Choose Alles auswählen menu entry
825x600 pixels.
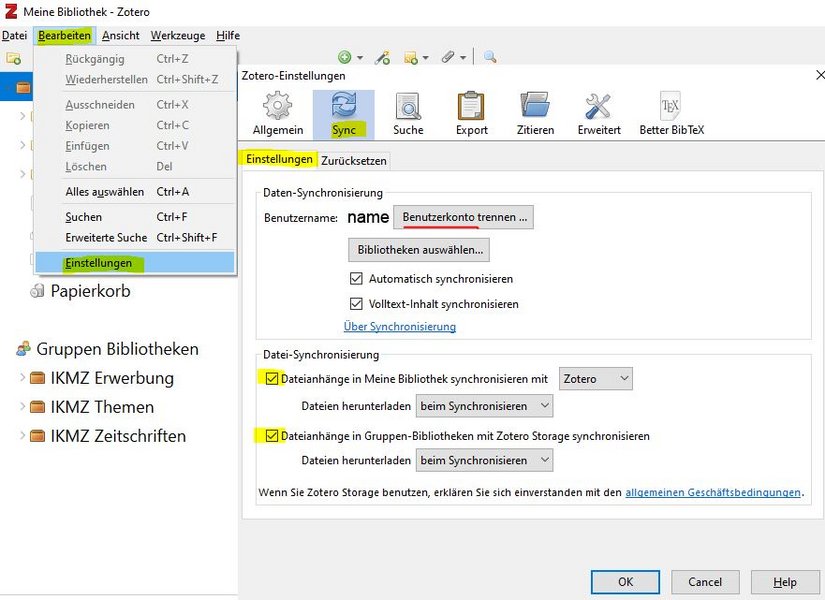coord(135,192)
